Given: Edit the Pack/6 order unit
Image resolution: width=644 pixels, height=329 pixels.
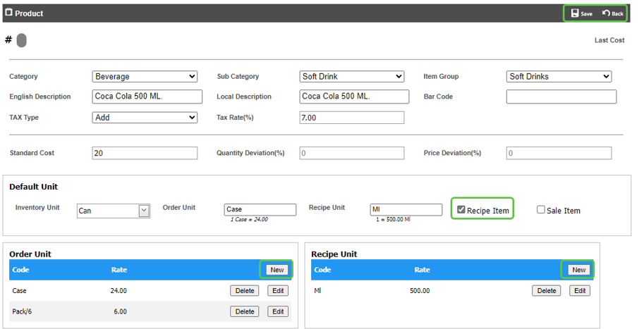Looking at the screenshot, I should pyautogui.click(x=277, y=311).
